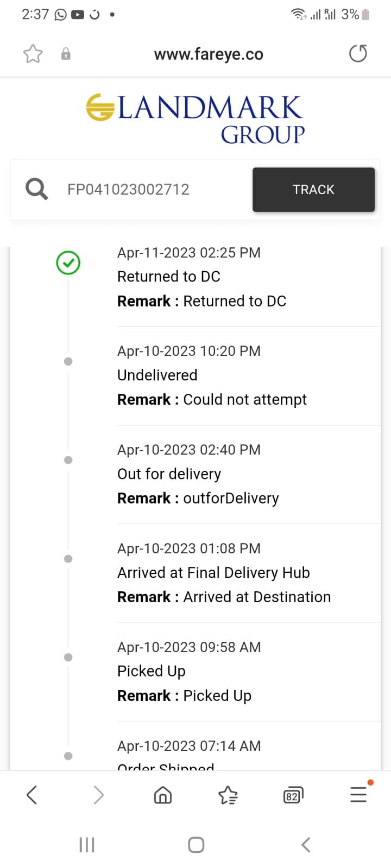Tap the Out for delivery timeline dot
The height and width of the screenshot is (868, 391).
[68, 460]
